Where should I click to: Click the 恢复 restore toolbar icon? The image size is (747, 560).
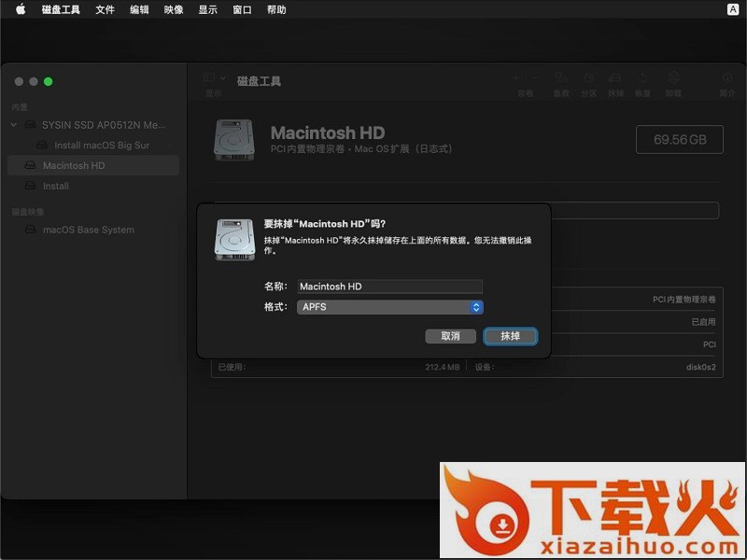(642, 78)
